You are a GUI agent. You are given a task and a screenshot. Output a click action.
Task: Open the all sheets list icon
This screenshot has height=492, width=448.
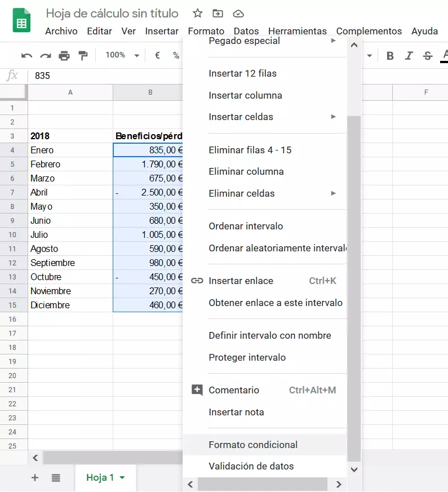tap(56, 477)
